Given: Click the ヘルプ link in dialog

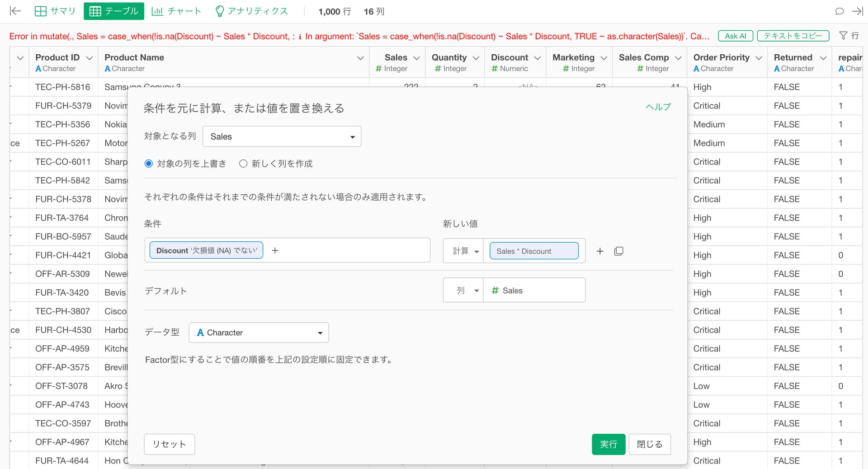Looking at the screenshot, I should (658, 107).
